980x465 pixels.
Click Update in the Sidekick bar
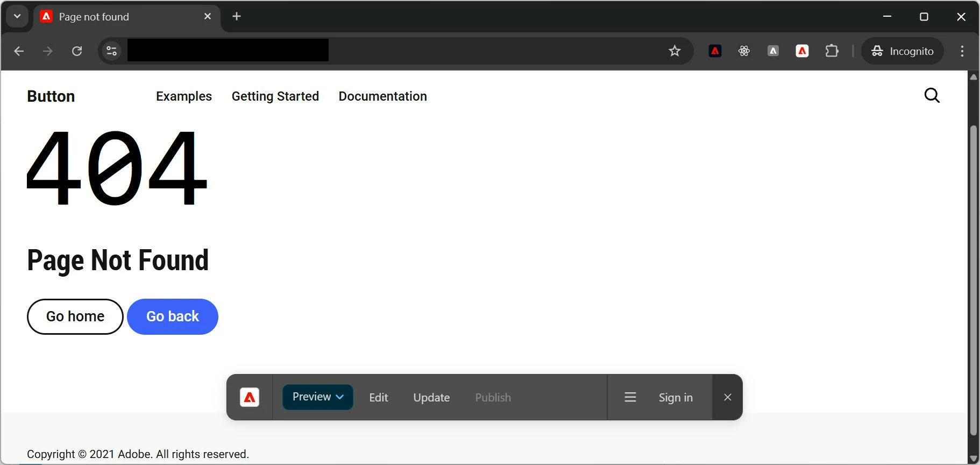431,398
